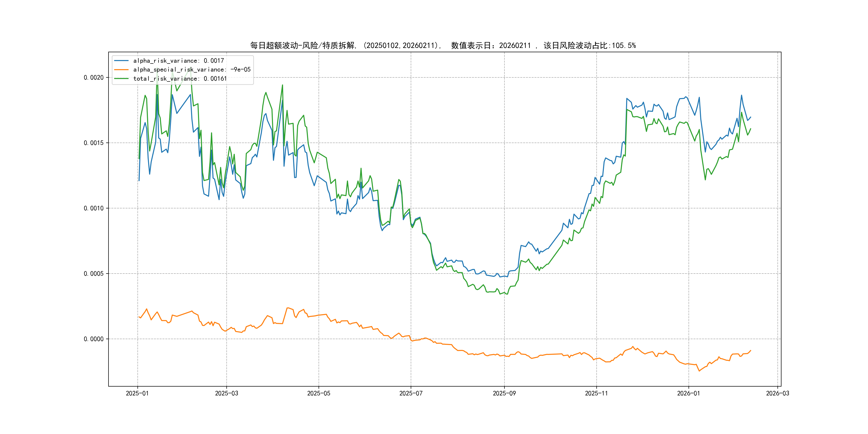Click the 0.0015 y-axis tick label
This screenshot has width=868, height=434.
pyautogui.click(x=94, y=143)
